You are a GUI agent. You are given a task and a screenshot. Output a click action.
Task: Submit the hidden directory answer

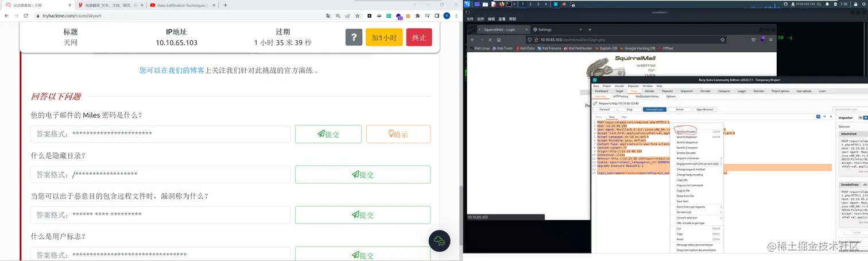[363, 174]
